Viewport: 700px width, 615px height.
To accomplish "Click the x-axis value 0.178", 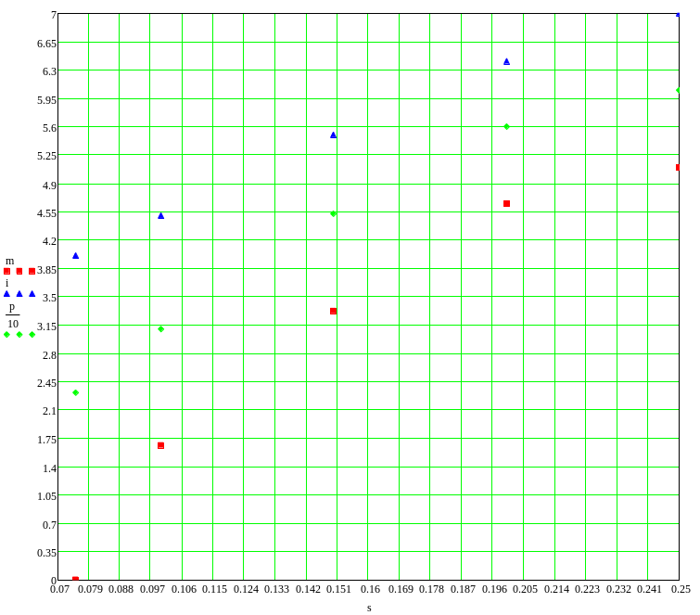I will 432,589.
